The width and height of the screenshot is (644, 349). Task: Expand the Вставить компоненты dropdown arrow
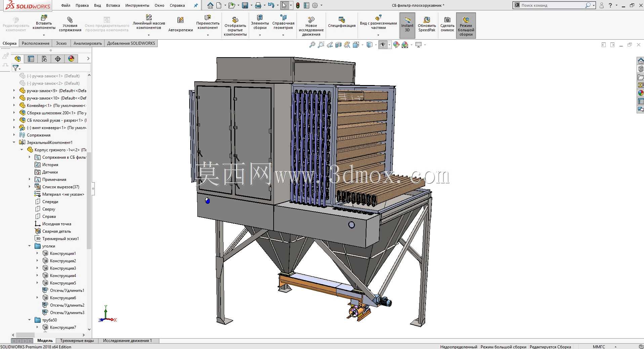(x=44, y=35)
